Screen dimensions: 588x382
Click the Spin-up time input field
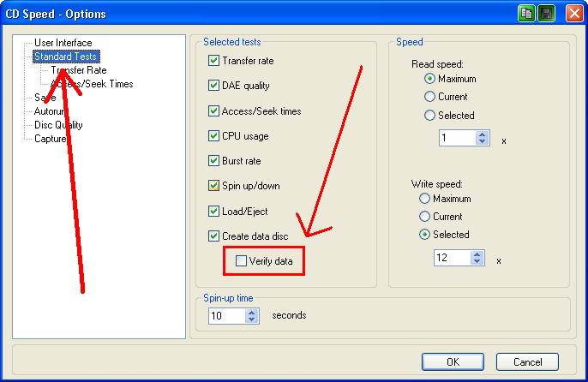(x=226, y=315)
